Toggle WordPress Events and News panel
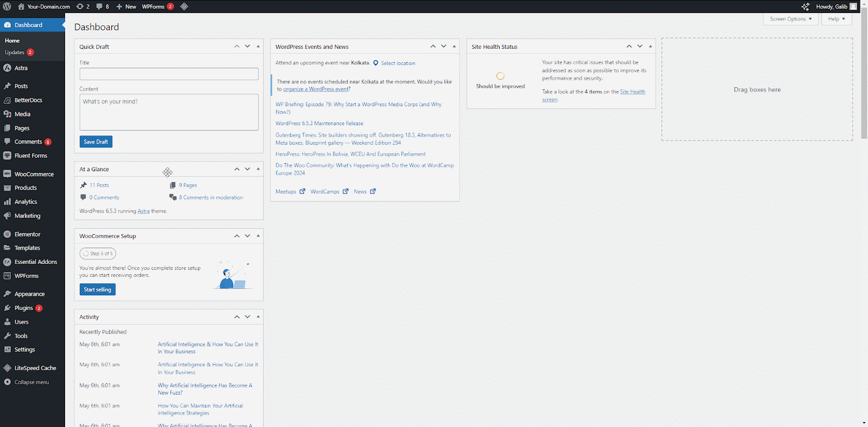Viewport: 868px width, 427px height. (454, 47)
